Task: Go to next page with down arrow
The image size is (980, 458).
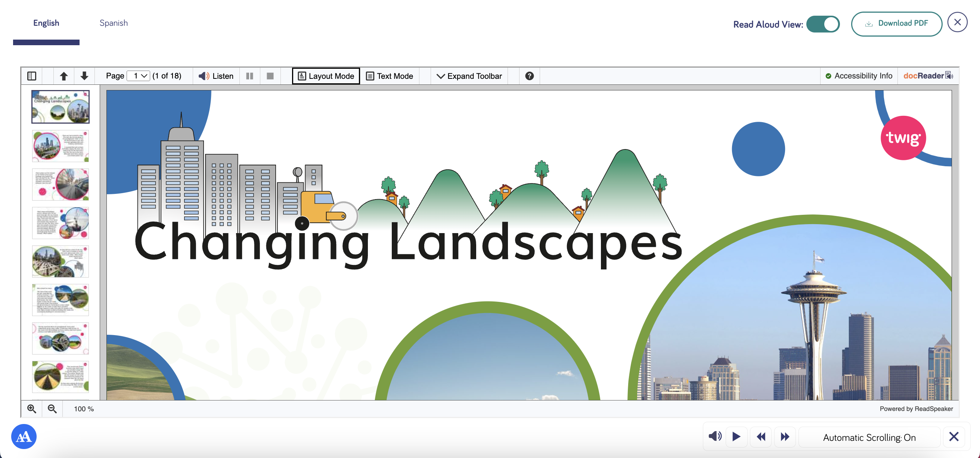Action: pyautogui.click(x=84, y=76)
